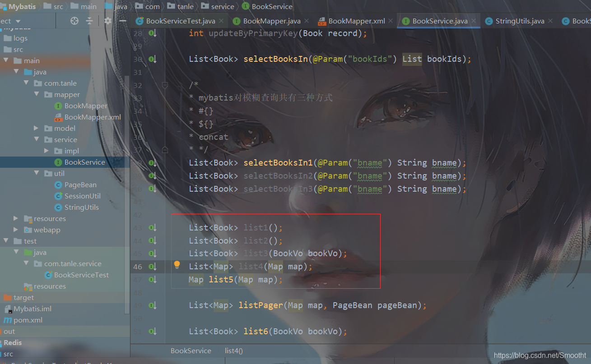
Task: Click the light bulb on line 46
Action: tap(177, 265)
